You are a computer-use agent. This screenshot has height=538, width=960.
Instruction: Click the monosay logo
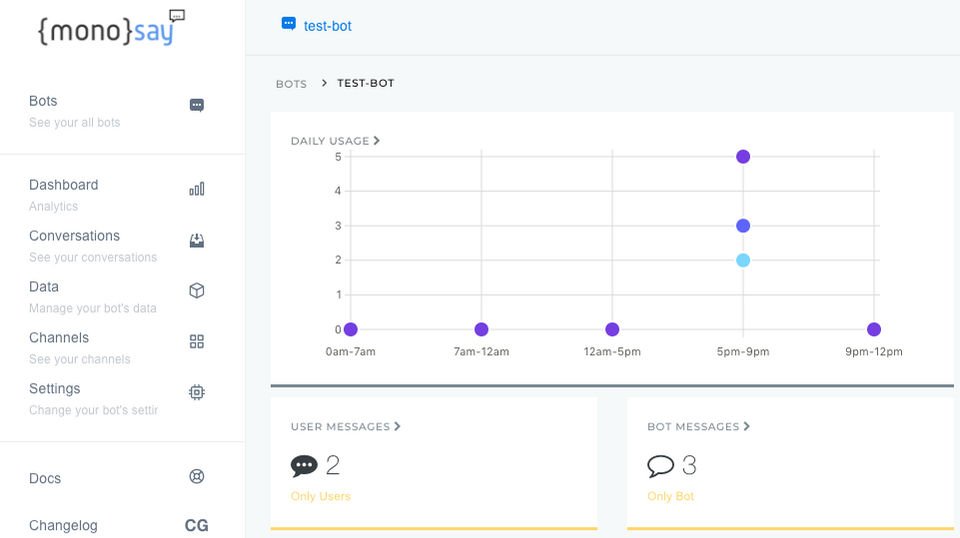tap(111, 28)
